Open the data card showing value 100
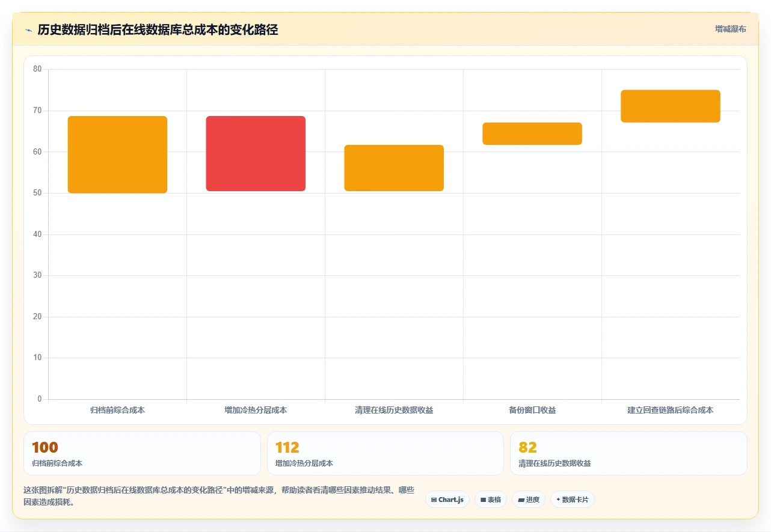 tap(142, 453)
